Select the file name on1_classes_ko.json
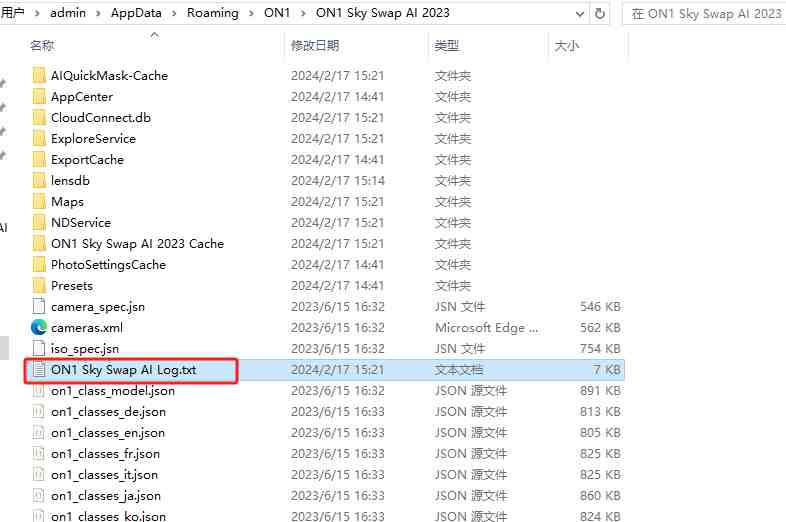Viewport: 786px width, 522px height. tap(108, 516)
